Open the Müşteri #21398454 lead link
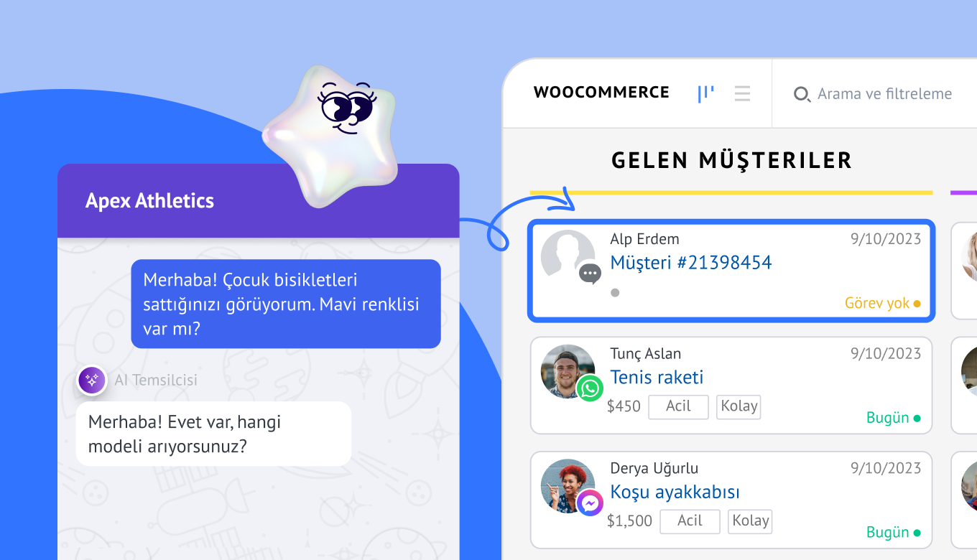977x560 pixels. click(691, 262)
